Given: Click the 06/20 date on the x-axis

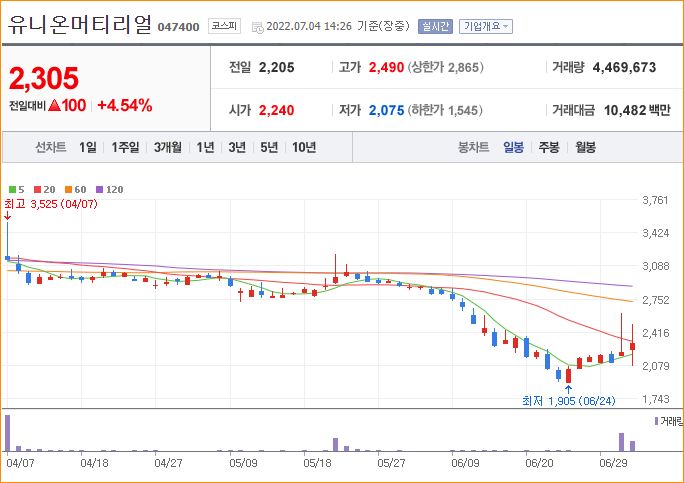Looking at the screenshot, I should coord(539,463).
